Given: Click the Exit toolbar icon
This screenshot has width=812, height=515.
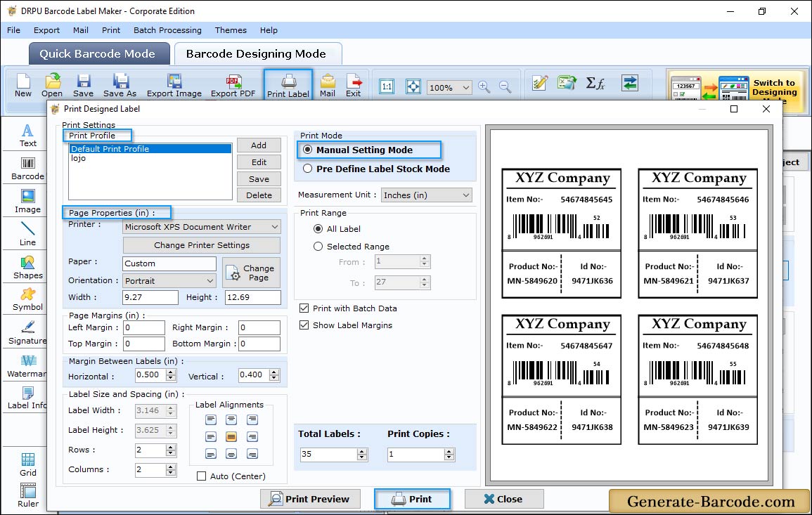Looking at the screenshot, I should coord(353,86).
